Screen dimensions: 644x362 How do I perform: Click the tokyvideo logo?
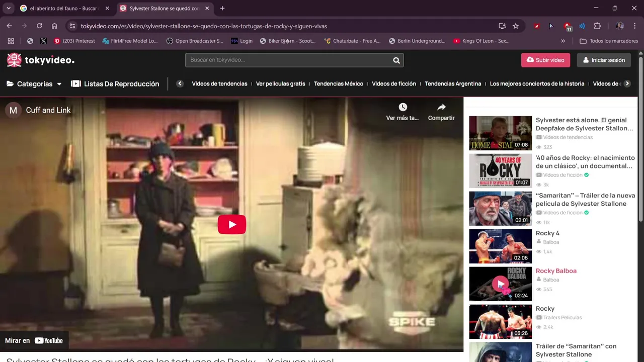(x=41, y=60)
